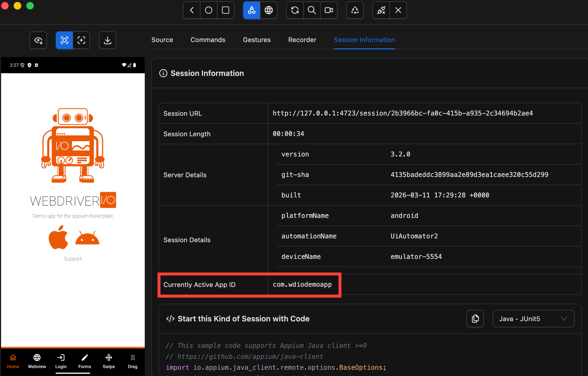Open the Commands tab
The height and width of the screenshot is (376, 588).
(208, 40)
